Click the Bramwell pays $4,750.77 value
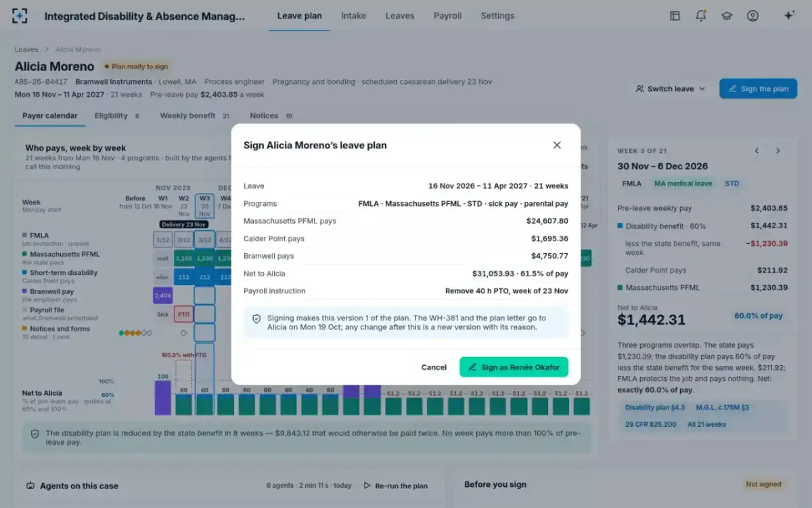812x508 pixels. point(549,256)
